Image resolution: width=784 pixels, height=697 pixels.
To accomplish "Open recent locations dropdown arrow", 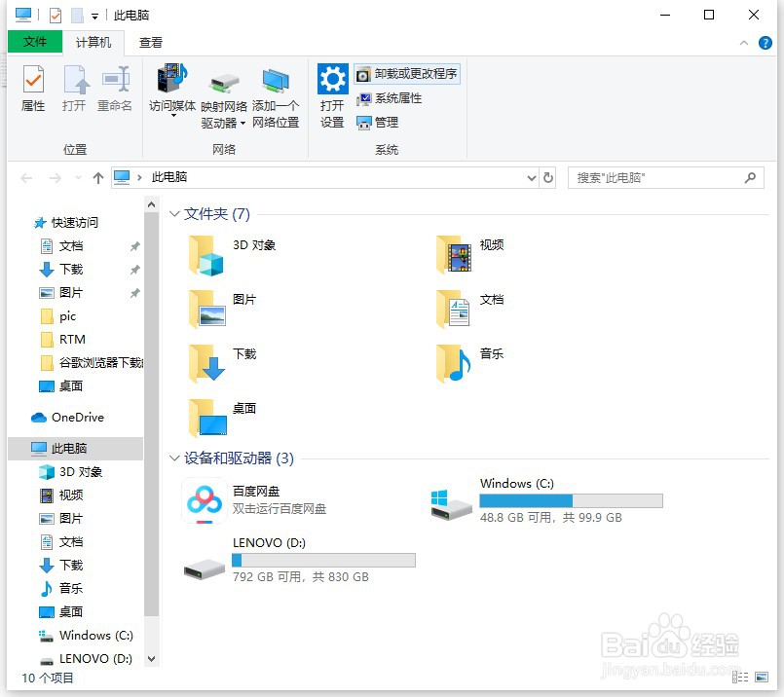I will 78,178.
